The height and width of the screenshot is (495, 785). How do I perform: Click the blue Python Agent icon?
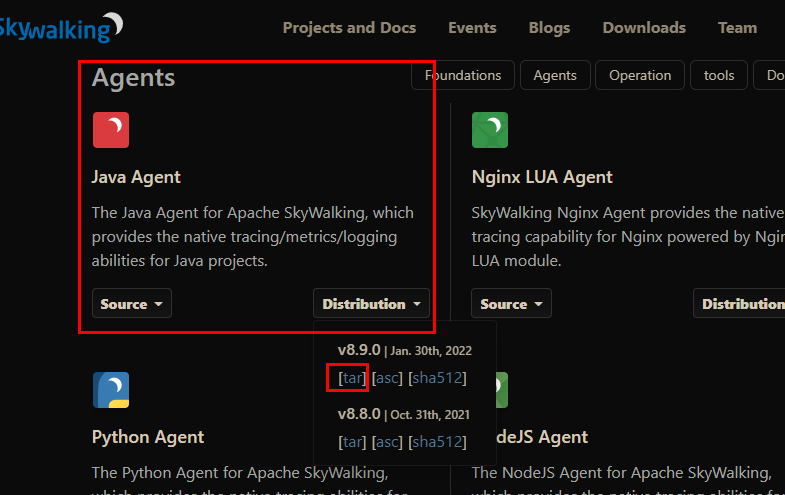point(111,390)
